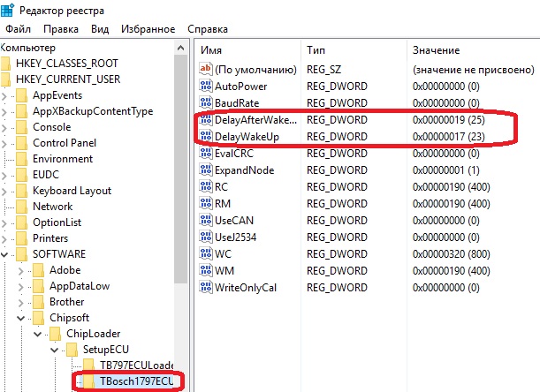Collapse the SOFTWARE registry branch

[x=7, y=254]
